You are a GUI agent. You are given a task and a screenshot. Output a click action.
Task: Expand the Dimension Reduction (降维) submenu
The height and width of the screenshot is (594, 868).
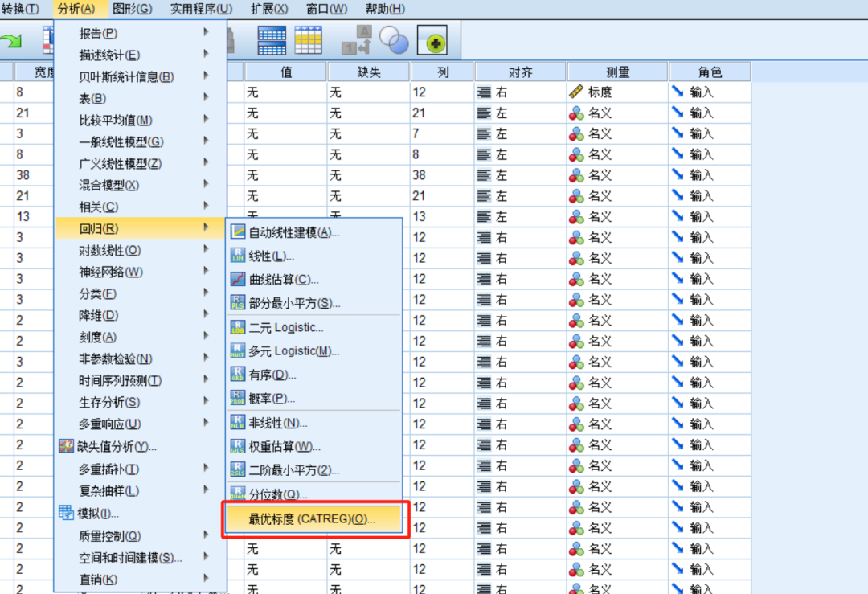(x=98, y=316)
